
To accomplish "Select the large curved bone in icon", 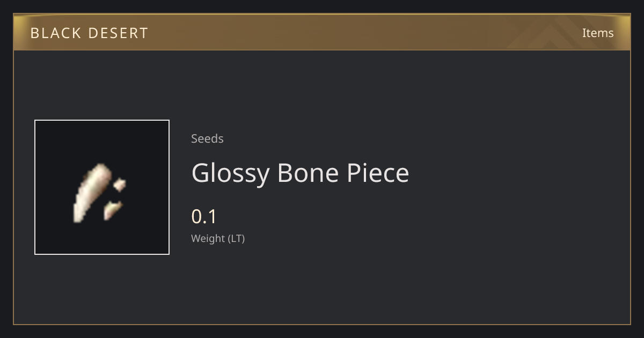I will coord(91,193).
